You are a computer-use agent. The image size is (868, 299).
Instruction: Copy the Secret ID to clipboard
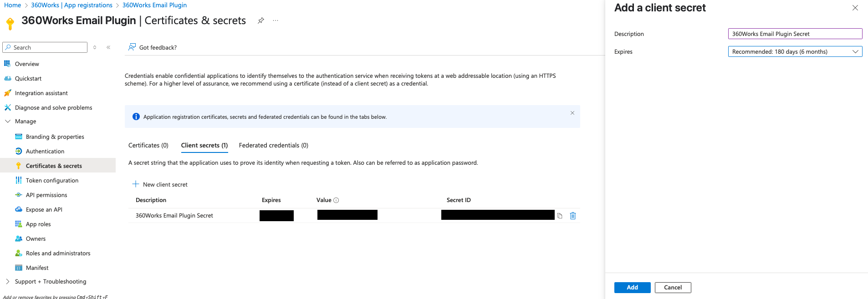(x=560, y=216)
